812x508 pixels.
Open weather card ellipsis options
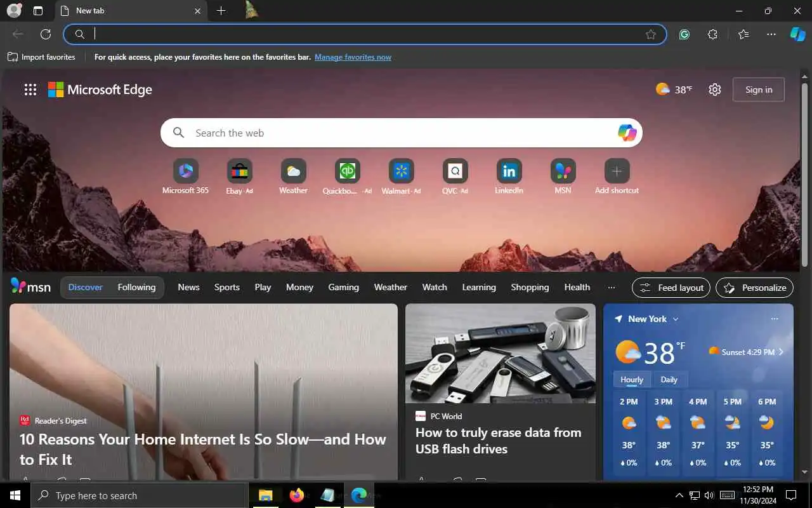[x=775, y=319]
